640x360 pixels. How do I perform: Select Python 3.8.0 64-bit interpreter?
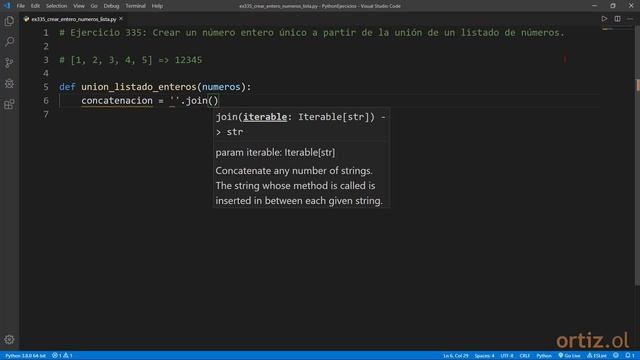point(25,356)
